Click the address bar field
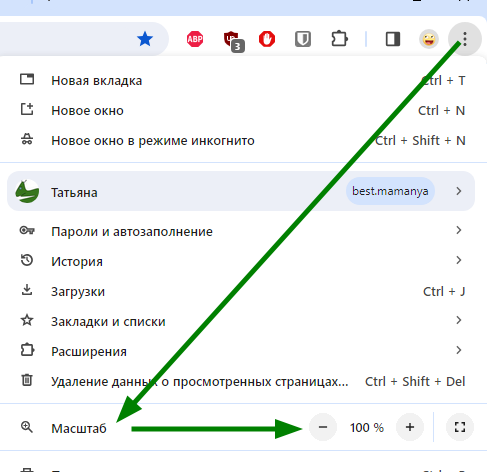 [83, 39]
